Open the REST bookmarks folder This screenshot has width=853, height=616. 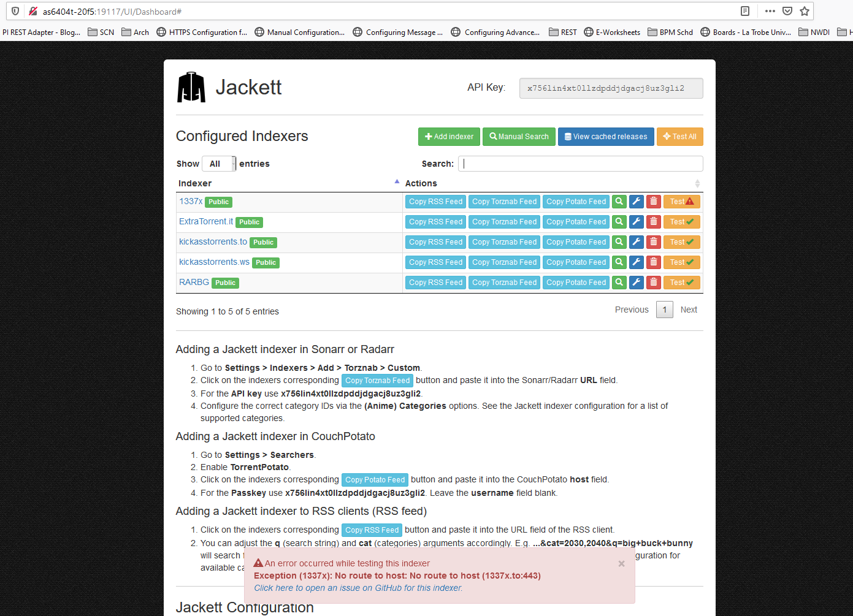pyautogui.click(x=563, y=32)
